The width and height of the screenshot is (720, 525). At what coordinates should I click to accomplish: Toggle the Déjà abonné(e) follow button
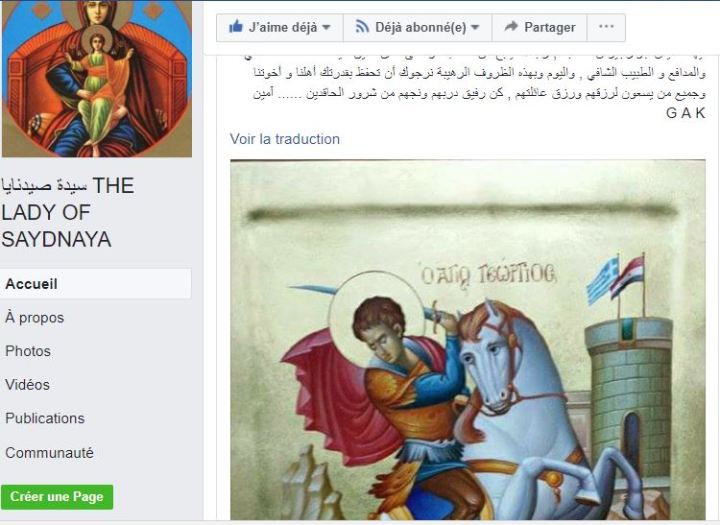click(418, 28)
